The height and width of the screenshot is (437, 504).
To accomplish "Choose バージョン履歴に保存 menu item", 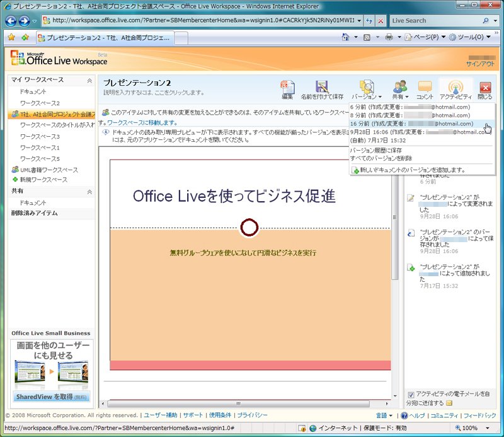I will [x=375, y=150].
